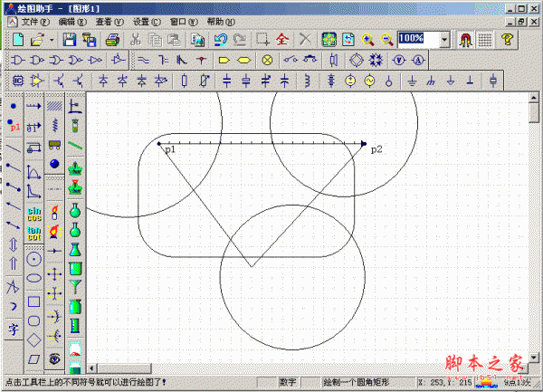This screenshot has width=543, height=392.
Task: Click the yellow help question mark icon
Action: pos(508,40)
